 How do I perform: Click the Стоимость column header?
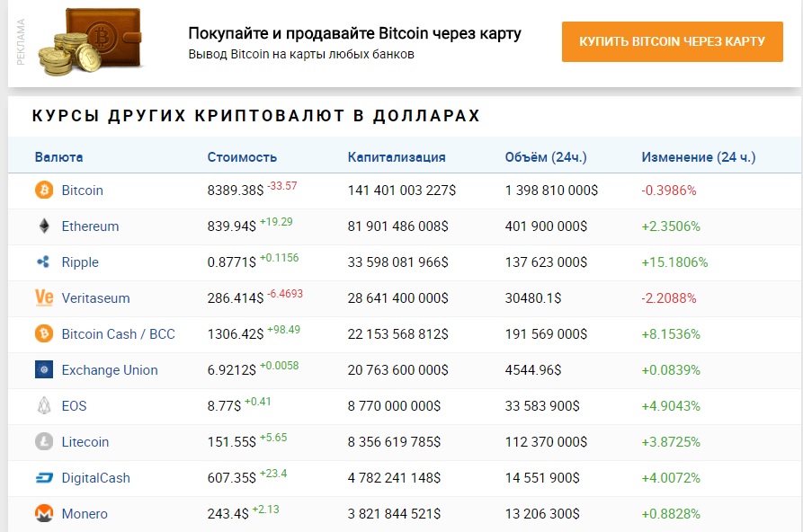pyautogui.click(x=242, y=157)
